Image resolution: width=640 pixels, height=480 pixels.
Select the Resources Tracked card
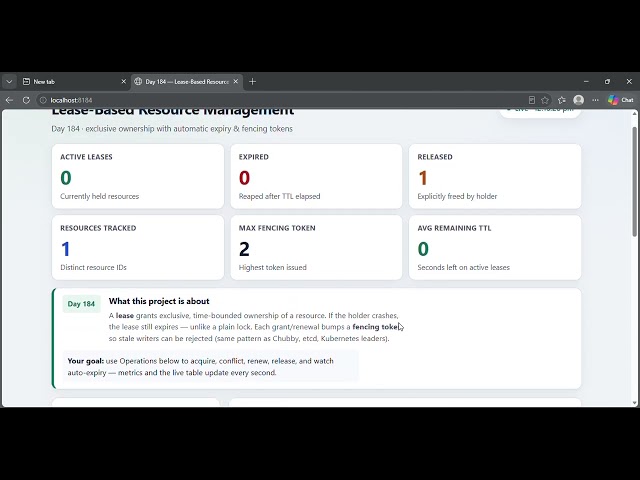point(138,248)
